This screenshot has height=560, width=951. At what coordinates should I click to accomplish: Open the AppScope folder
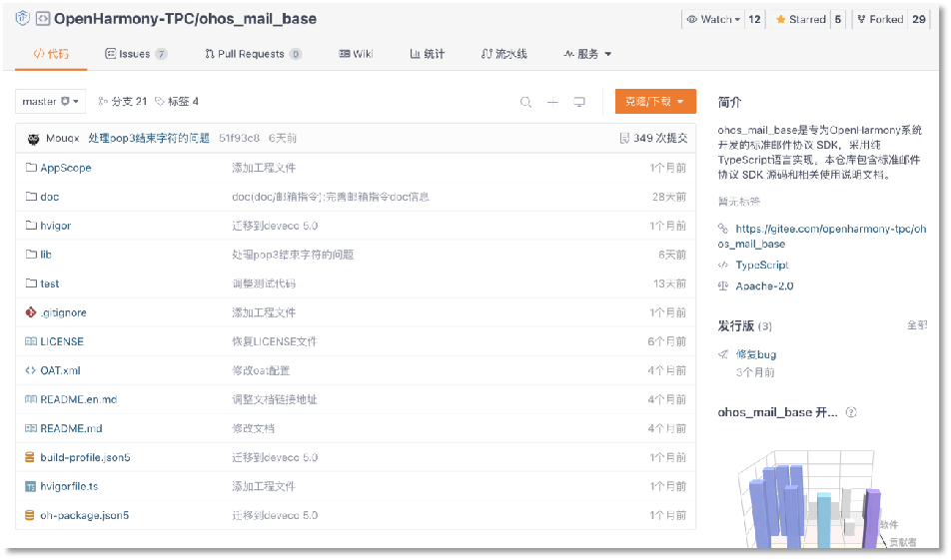coord(65,168)
